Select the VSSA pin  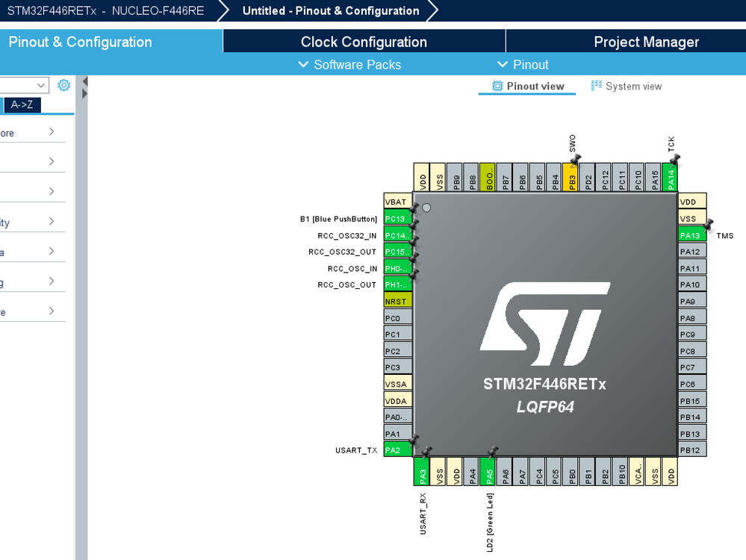coord(398,384)
